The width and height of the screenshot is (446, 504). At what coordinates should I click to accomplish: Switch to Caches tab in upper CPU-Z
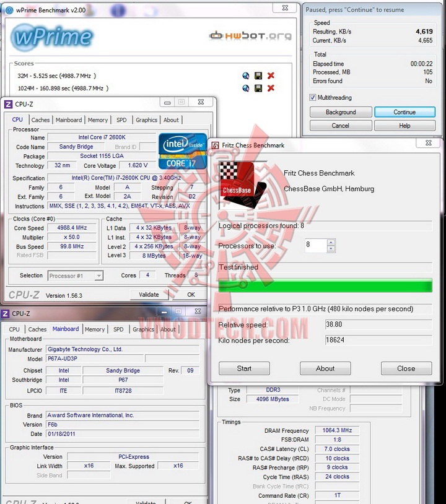coord(40,120)
